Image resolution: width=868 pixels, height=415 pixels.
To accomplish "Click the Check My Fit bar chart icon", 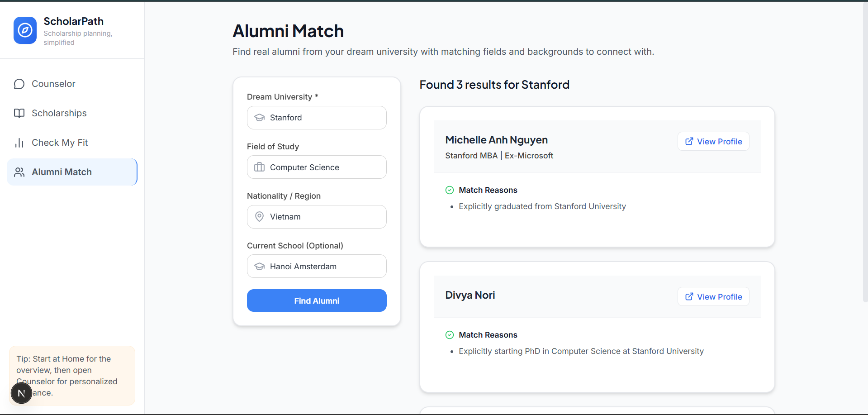I will [x=19, y=143].
